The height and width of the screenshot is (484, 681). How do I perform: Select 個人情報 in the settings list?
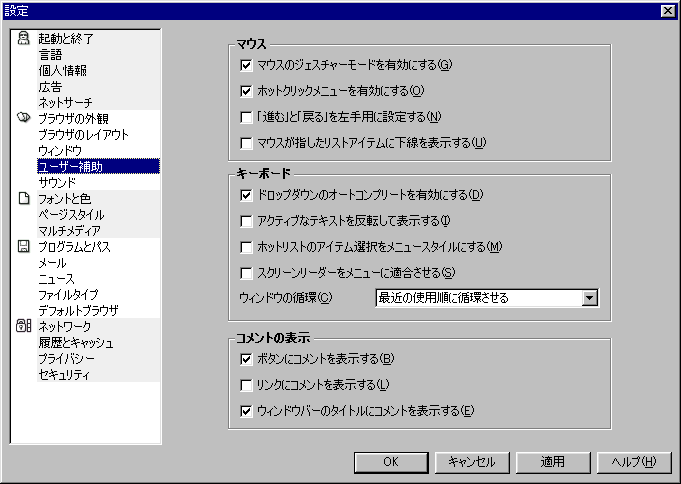pos(98,70)
